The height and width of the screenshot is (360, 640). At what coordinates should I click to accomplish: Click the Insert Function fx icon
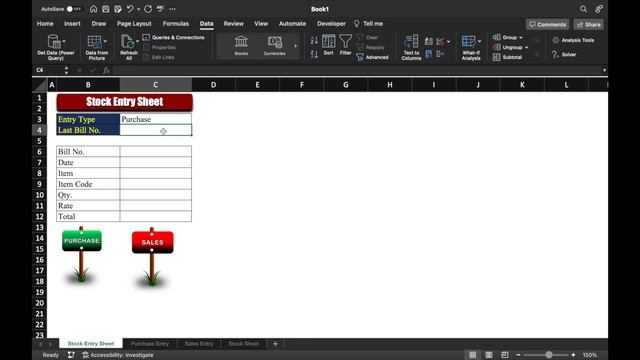(x=106, y=70)
